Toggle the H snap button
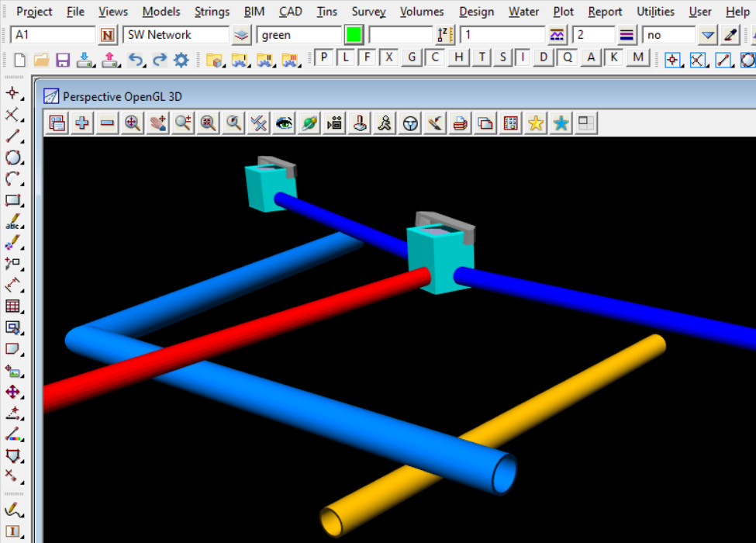 [x=458, y=57]
